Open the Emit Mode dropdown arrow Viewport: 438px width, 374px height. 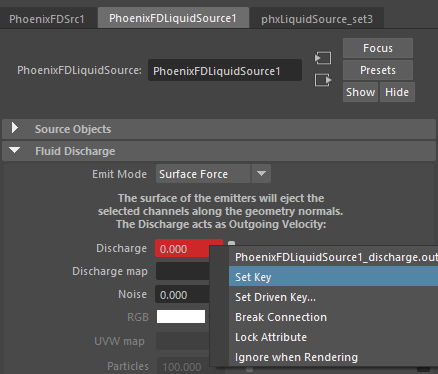pos(261,174)
